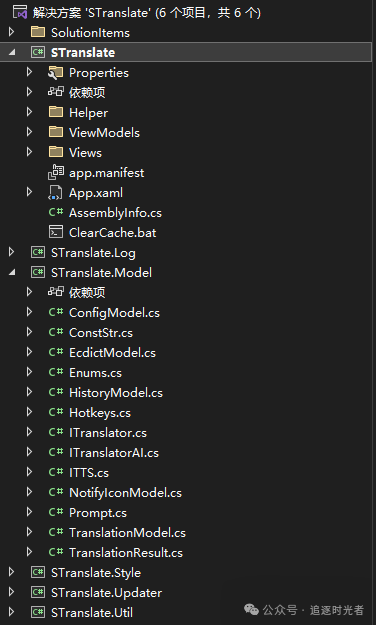
Task: Collapse the STranslate.Model project node
Action: 12,272
